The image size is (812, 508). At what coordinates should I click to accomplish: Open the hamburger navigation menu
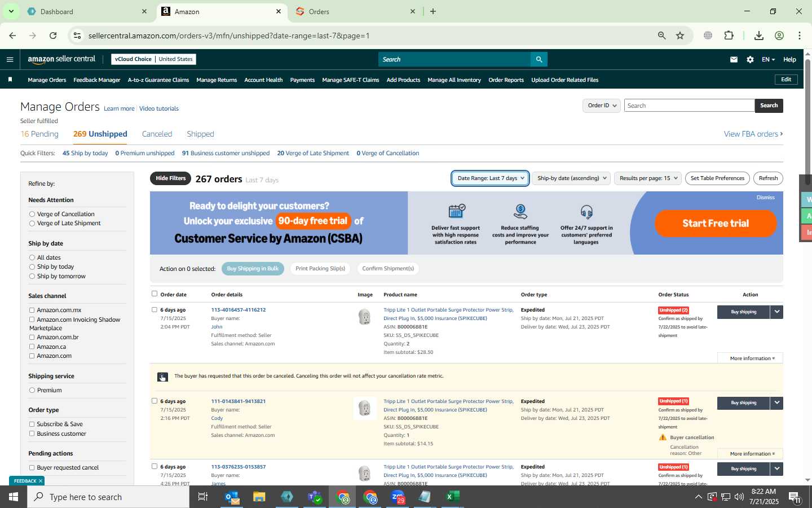coord(10,59)
